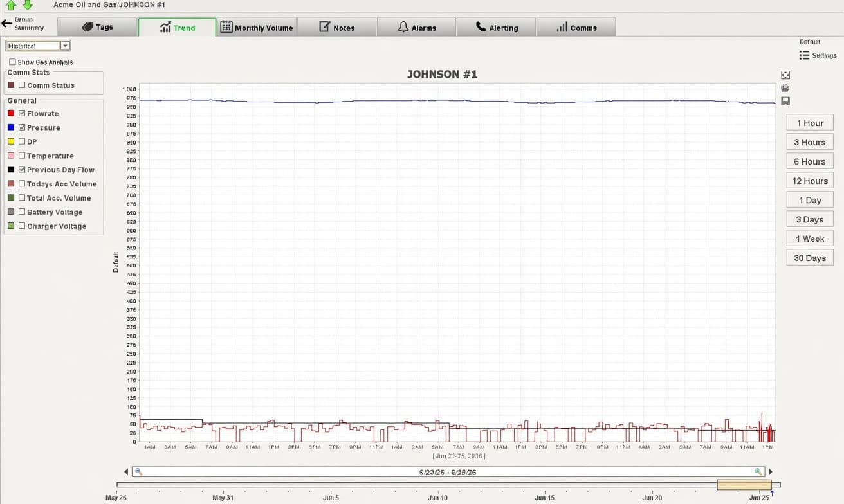Click the green Charger Voltage swatch
844x504 pixels.
(11, 226)
